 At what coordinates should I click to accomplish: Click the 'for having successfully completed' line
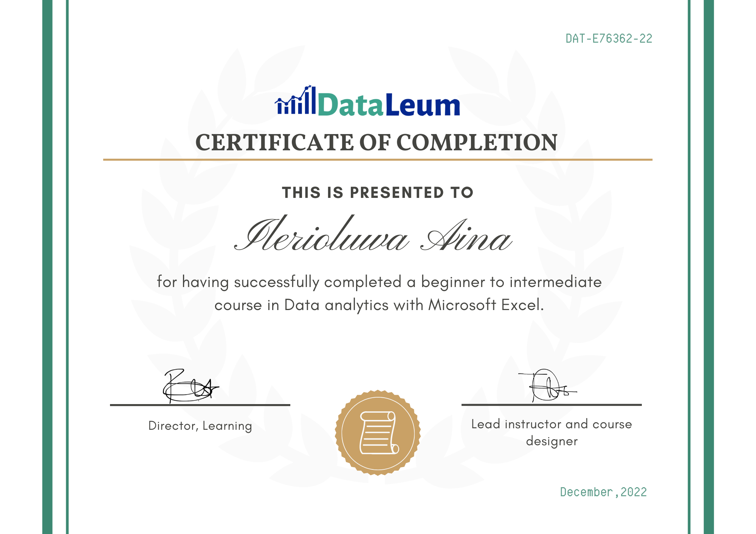tap(379, 282)
